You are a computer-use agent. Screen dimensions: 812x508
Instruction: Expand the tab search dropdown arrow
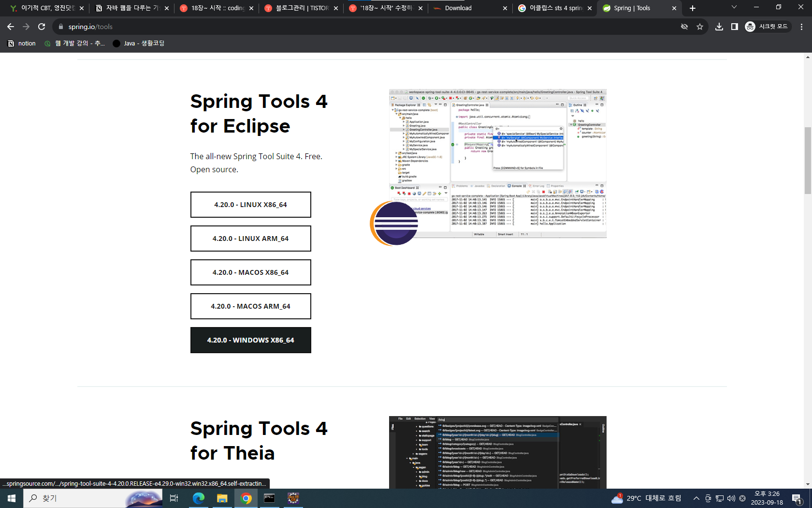pyautogui.click(x=734, y=7)
